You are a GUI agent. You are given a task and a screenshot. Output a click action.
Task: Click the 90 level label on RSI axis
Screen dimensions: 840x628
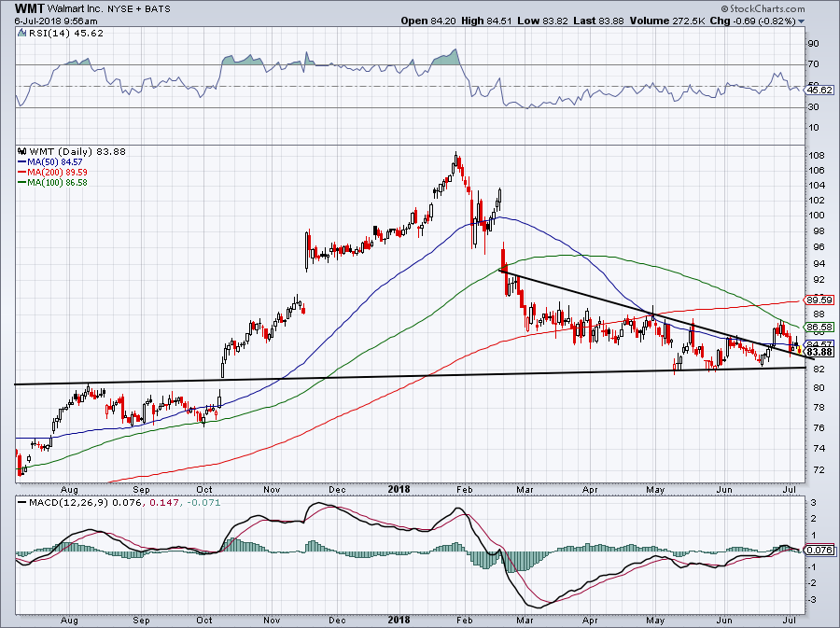pos(814,43)
